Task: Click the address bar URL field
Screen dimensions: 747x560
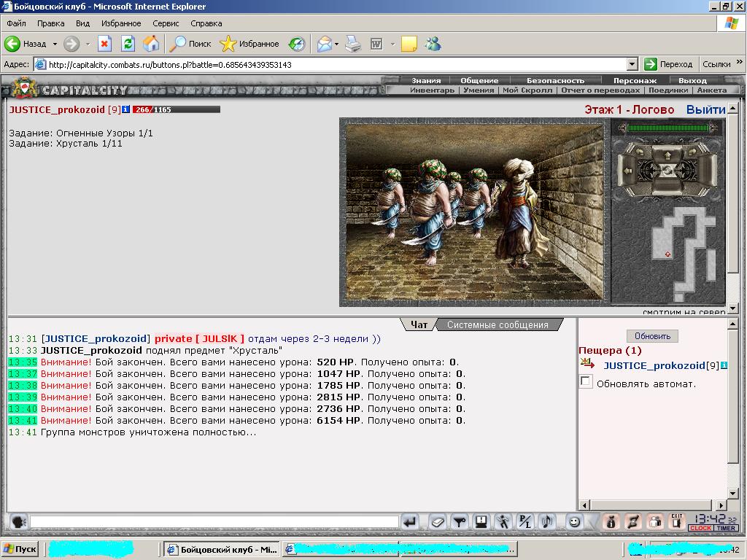Action: pos(331,64)
